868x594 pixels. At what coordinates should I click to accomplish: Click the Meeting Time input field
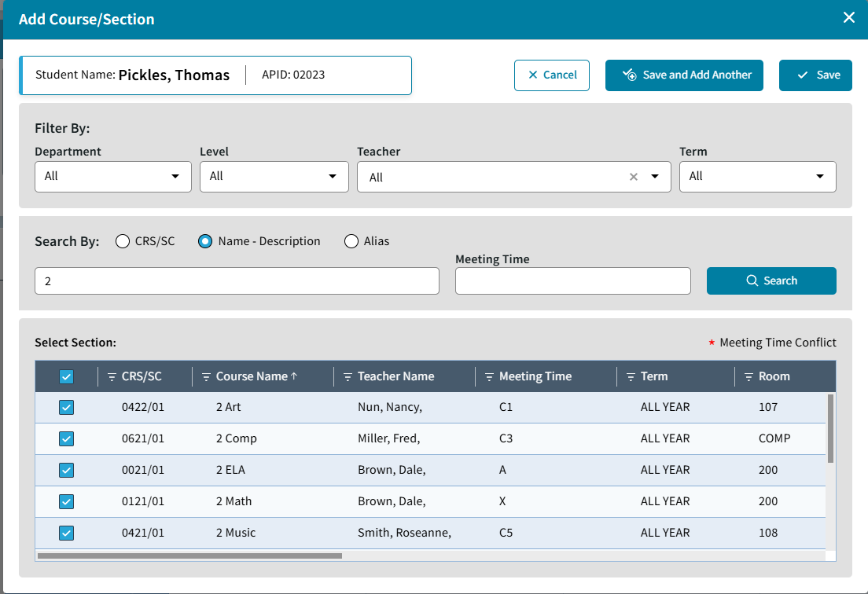click(572, 281)
